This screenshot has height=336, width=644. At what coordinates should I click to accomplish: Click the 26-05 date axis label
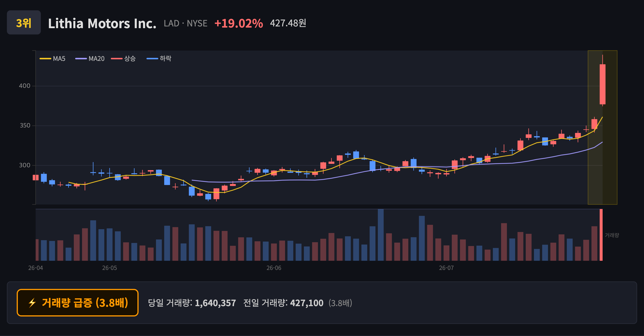[109, 268]
